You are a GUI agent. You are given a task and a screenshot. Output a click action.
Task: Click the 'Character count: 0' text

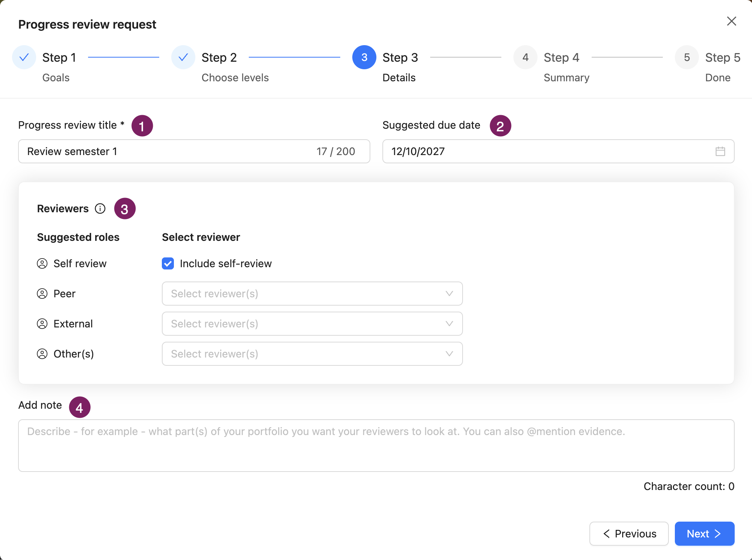[689, 486]
